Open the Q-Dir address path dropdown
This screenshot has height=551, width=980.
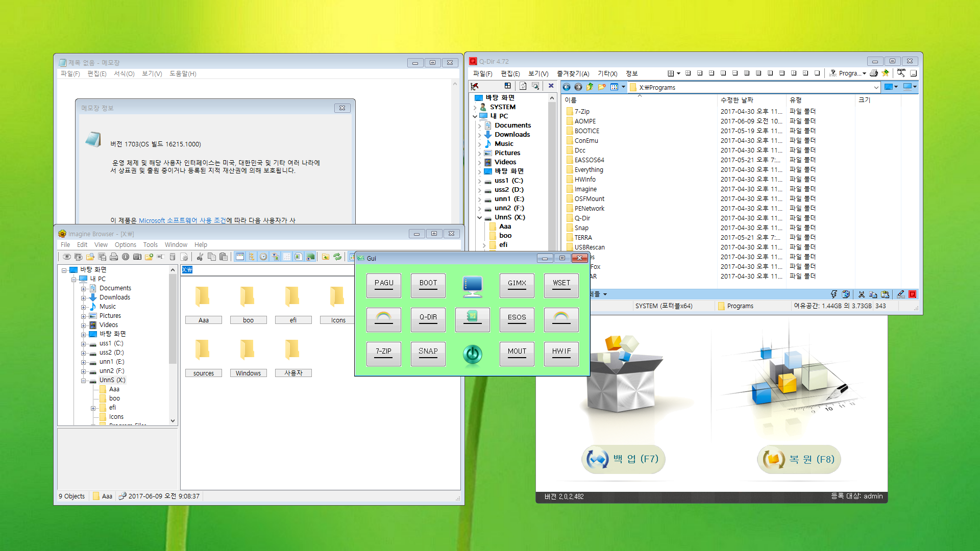[876, 87]
